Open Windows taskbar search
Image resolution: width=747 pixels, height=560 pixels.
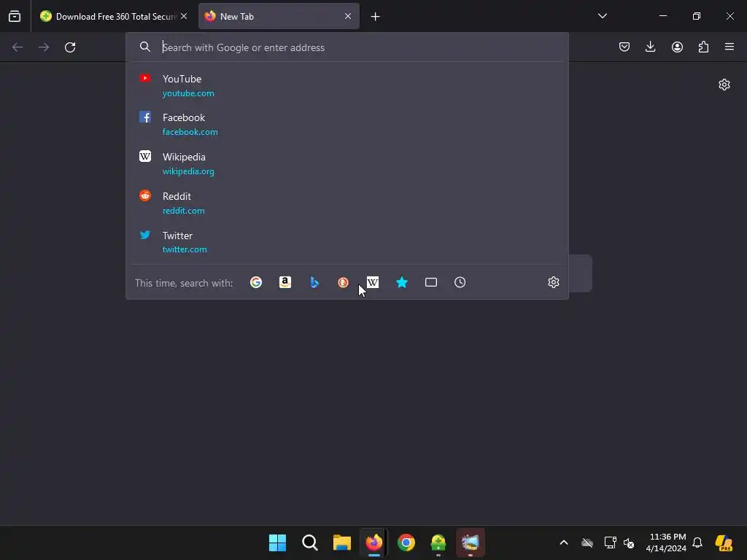point(309,542)
